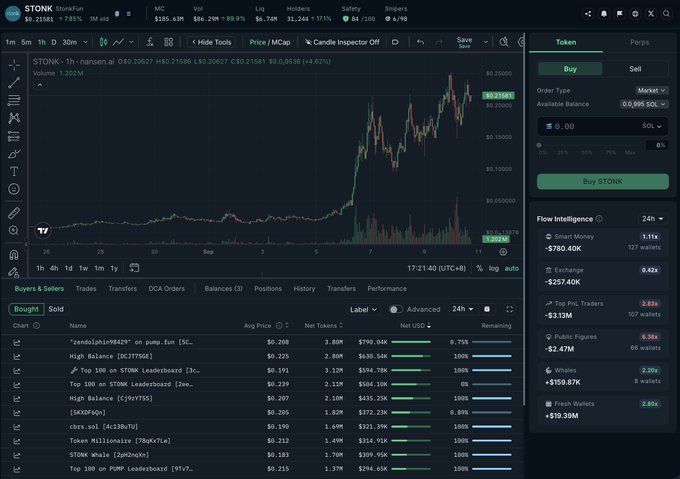Toggle the Advanced switch
Screen dimensions: 680x479
396,309
